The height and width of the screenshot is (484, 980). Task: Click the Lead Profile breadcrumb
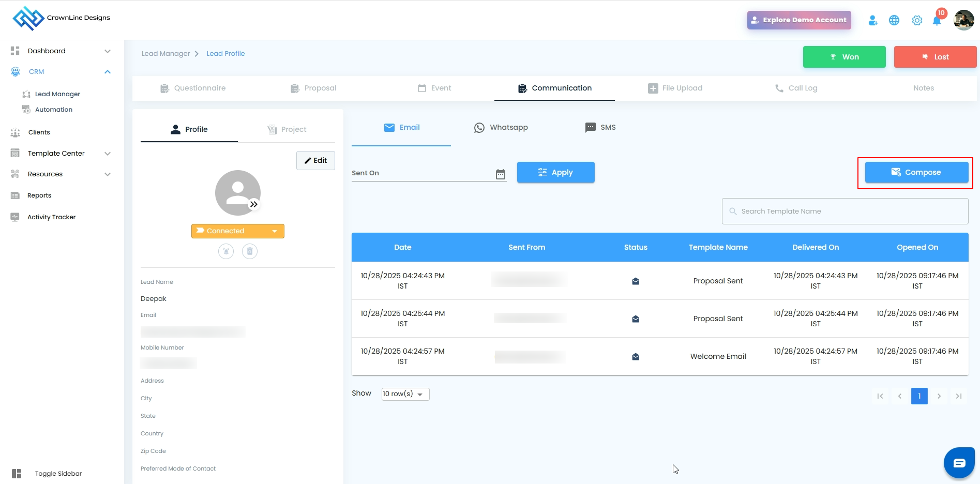coord(225,54)
